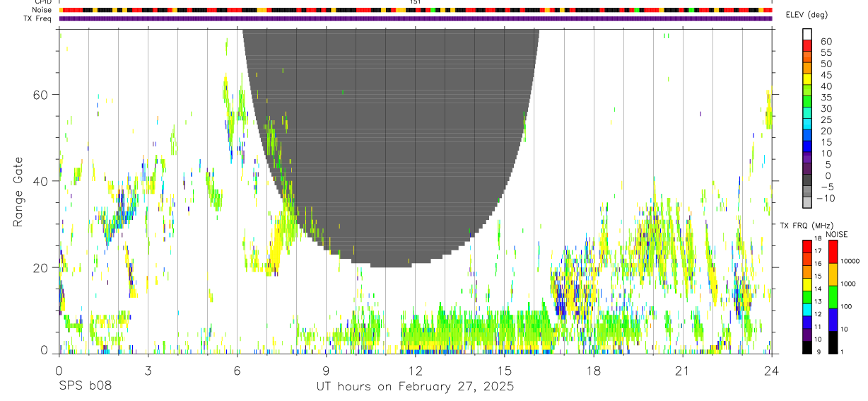Pick the red segment of TX FRQ color bar

[807, 245]
